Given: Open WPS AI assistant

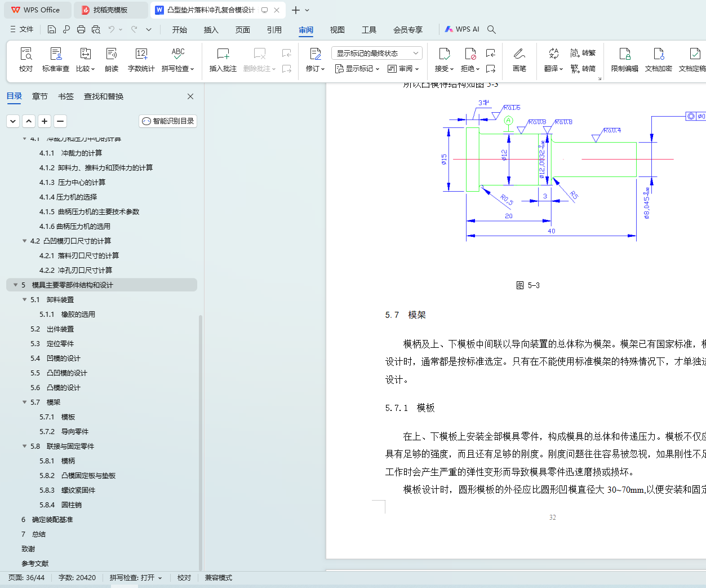Looking at the screenshot, I should point(462,29).
